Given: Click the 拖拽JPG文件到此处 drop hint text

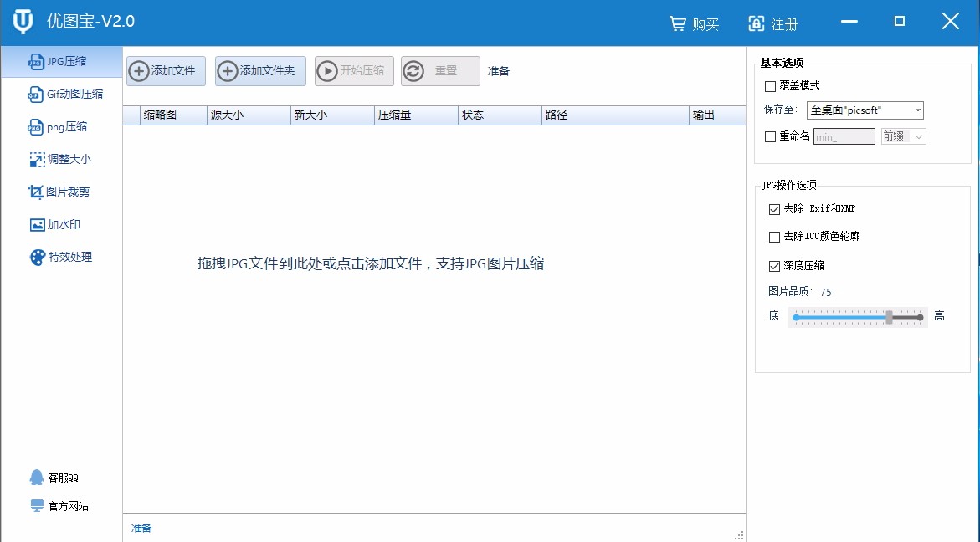Looking at the screenshot, I should click(371, 263).
